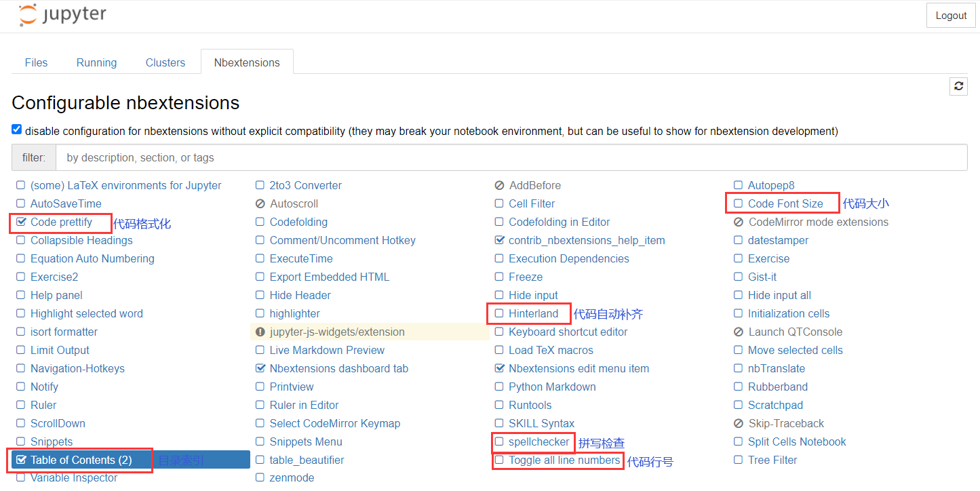Uncheck the Code prettify checkbox
Image resolution: width=980 pixels, height=491 pixels.
21,222
